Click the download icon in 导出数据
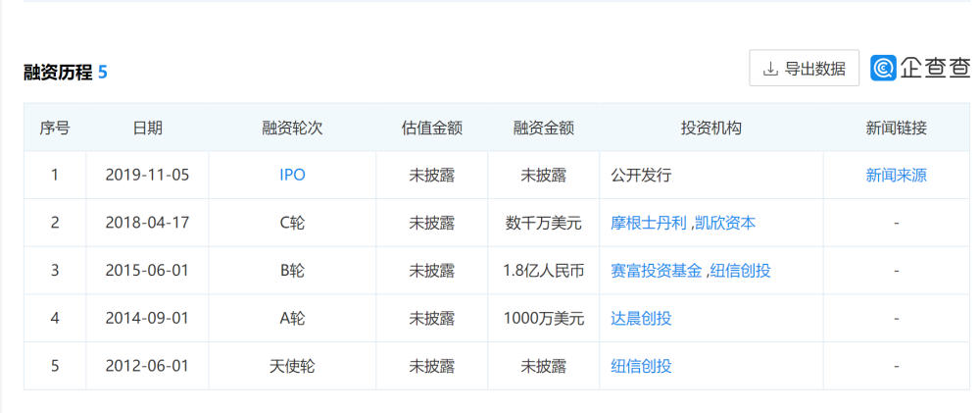 [770, 69]
